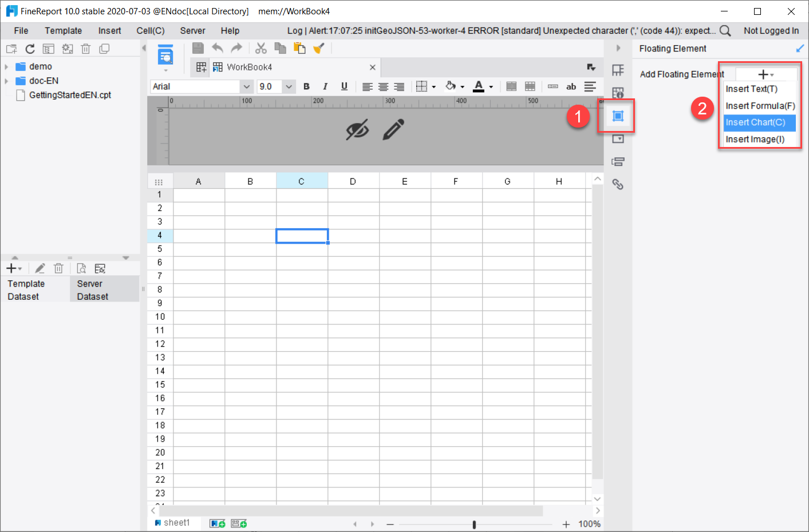Click the preview report icon

[x=165, y=55]
